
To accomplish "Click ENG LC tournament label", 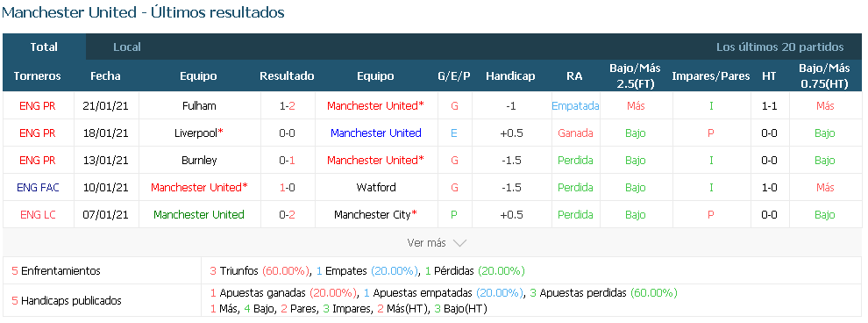I will click(38, 214).
